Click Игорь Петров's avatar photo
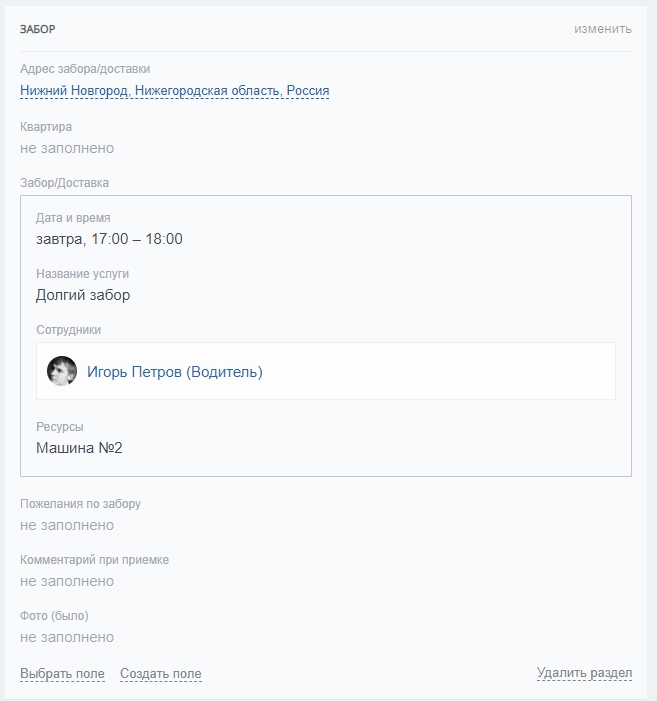This screenshot has width=657, height=701. [x=62, y=372]
